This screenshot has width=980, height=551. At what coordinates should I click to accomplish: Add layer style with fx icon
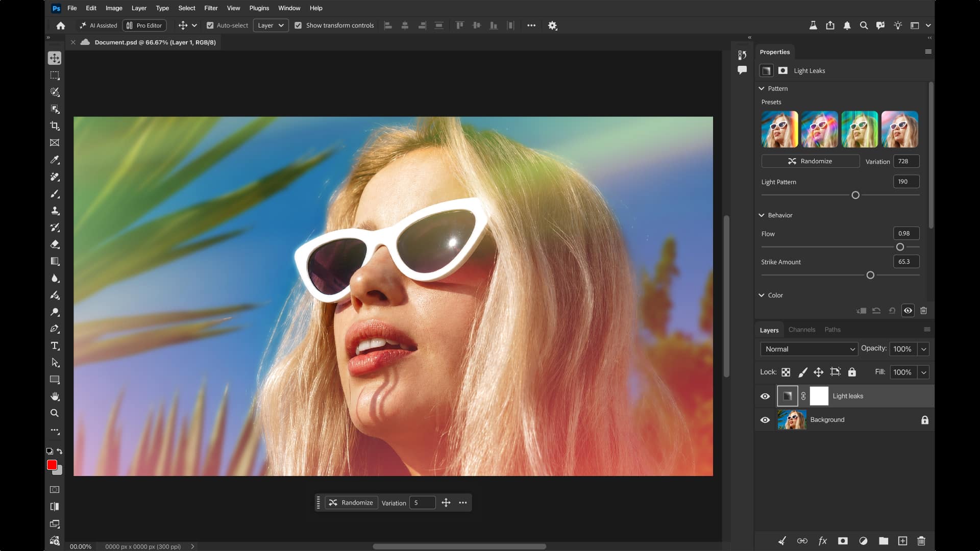pyautogui.click(x=822, y=541)
